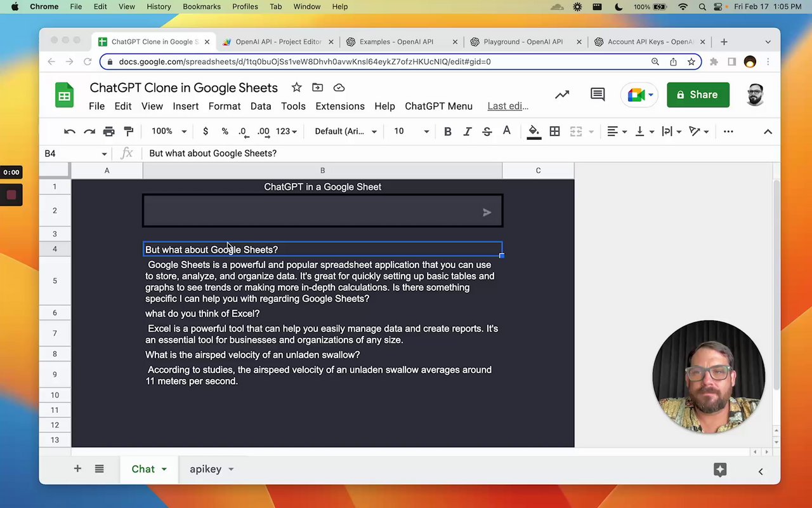812x508 pixels.
Task: Undo the last action in the toolbar
Action: (70, 131)
